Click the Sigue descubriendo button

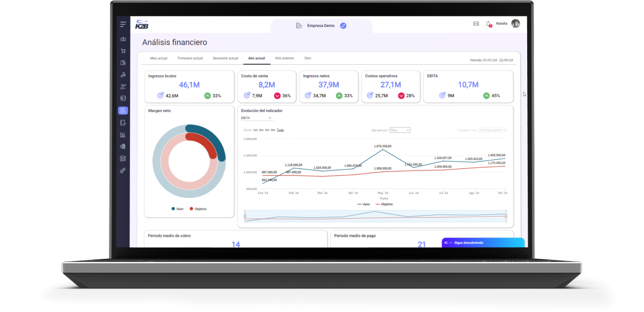[x=482, y=243]
